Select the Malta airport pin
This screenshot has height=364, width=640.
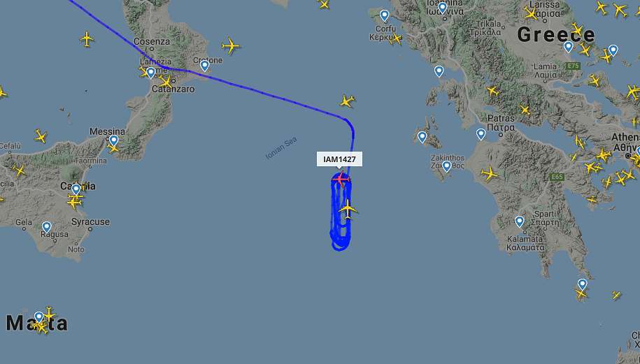coord(38,317)
